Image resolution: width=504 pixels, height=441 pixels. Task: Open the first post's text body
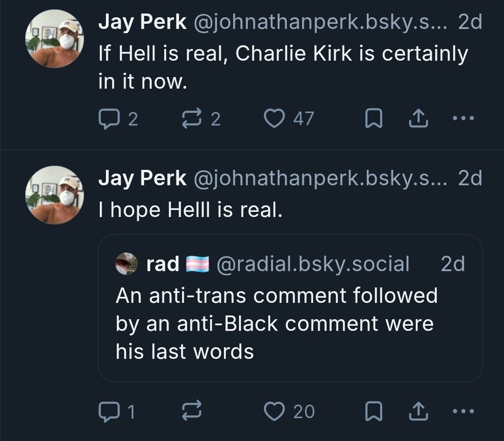(x=282, y=68)
